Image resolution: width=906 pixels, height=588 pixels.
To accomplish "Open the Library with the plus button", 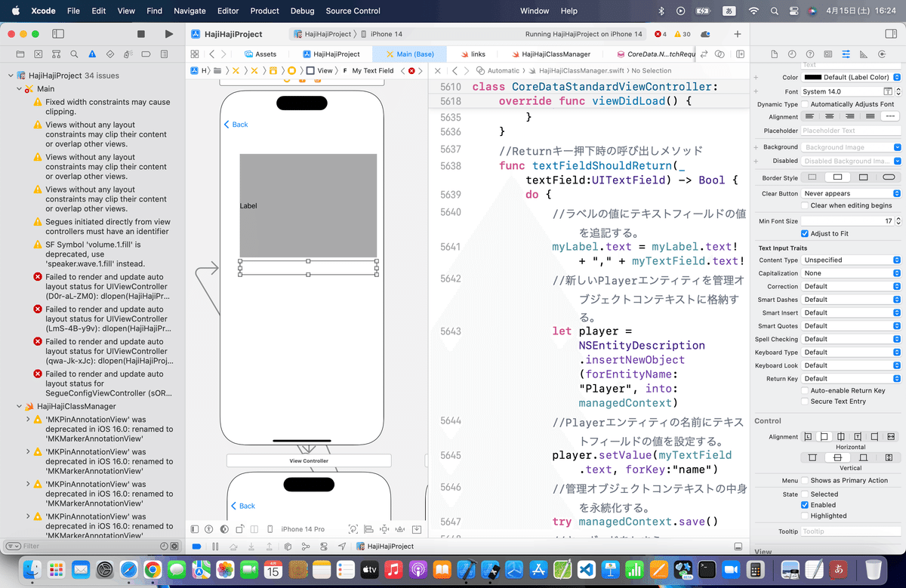I will [738, 34].
